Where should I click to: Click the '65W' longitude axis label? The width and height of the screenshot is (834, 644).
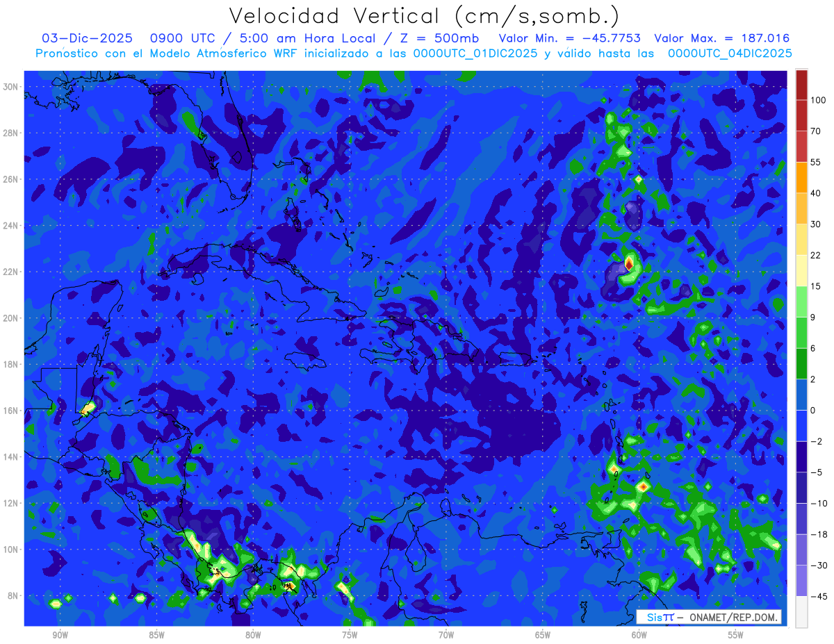543,635
